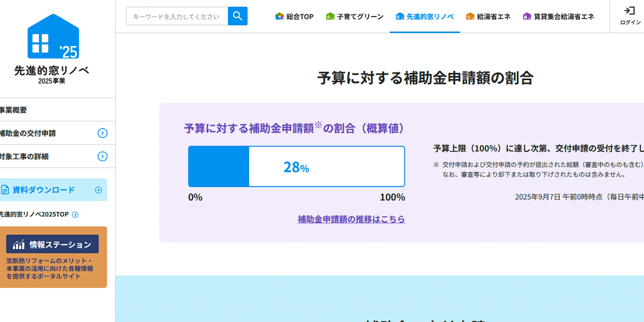Switch to the 先進的窓リノベ tab
The height and width of the screenshot is (322, 644).
425,17
